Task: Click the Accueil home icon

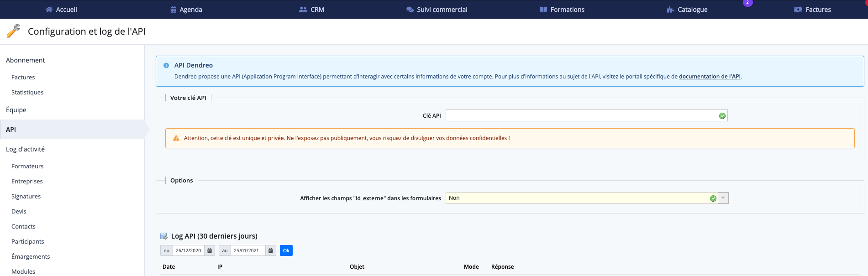Action: tap(49, 10)
